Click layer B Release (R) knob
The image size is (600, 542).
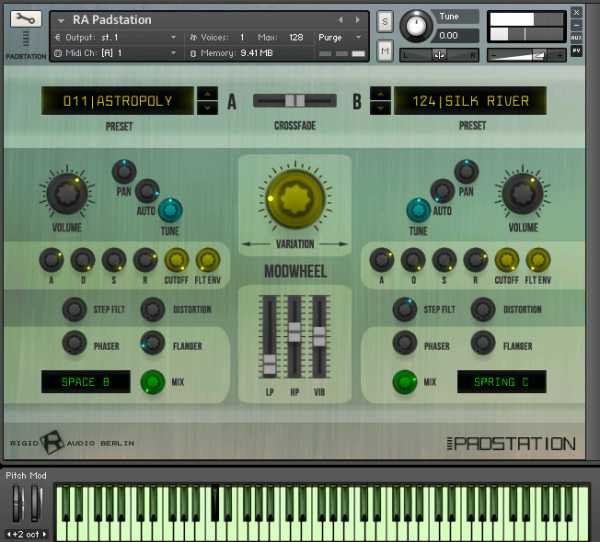pos(476,260)
